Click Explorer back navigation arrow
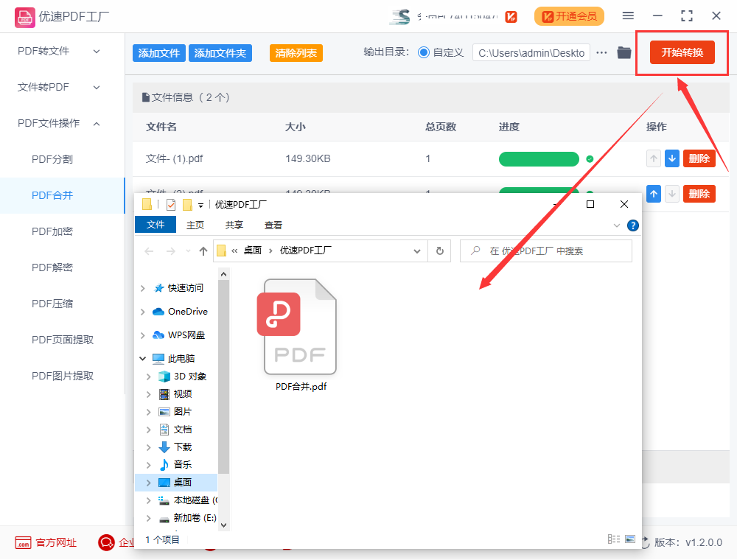 [149, 251]
